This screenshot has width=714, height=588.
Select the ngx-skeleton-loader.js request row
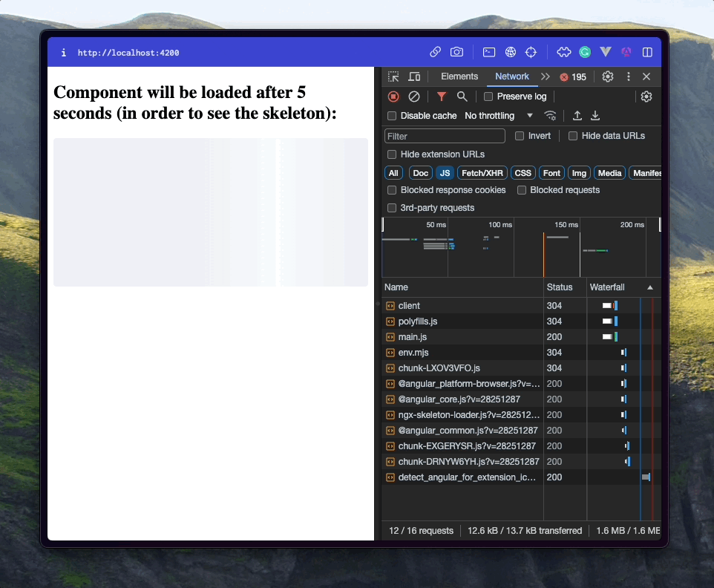pyautogui.click(x=521, y=415)
